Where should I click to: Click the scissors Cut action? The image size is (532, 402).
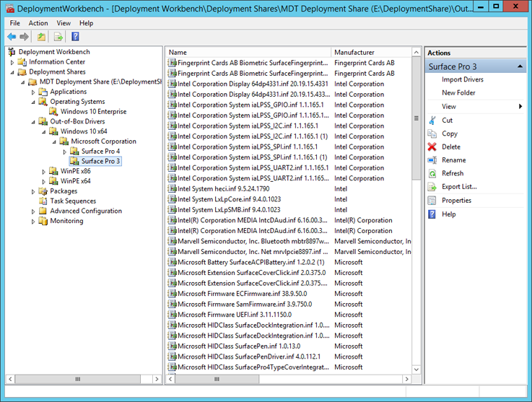tap(432, 121)
